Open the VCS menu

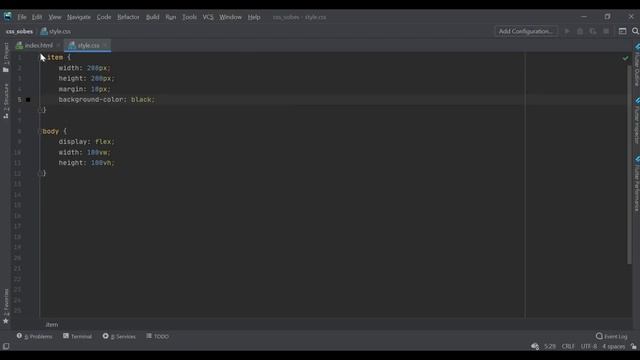pos(208,17)
